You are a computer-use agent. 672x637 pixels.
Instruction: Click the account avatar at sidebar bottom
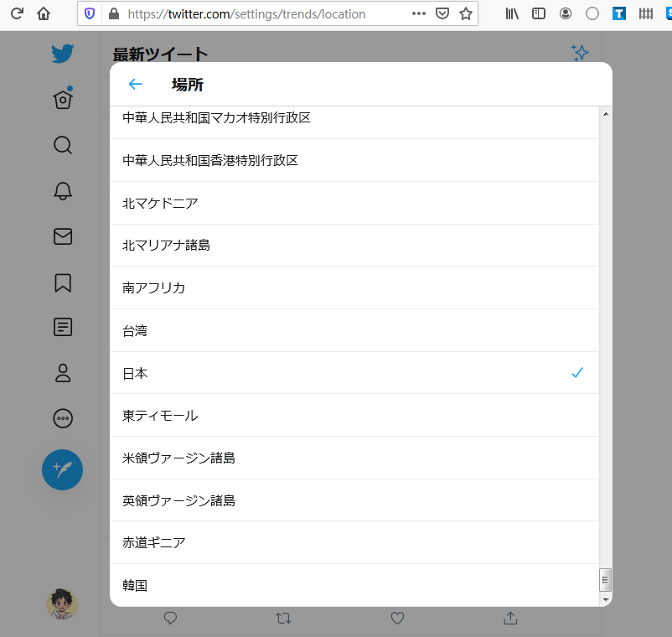62,604
